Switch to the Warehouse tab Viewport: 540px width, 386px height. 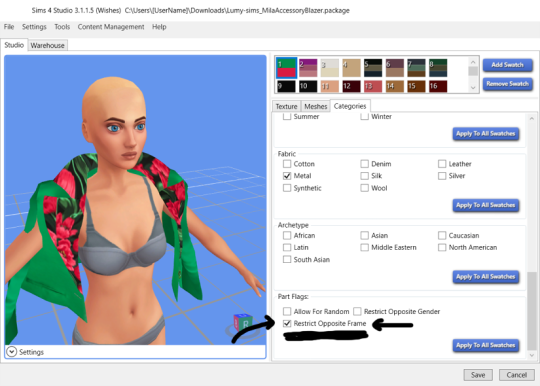point(48,45)
